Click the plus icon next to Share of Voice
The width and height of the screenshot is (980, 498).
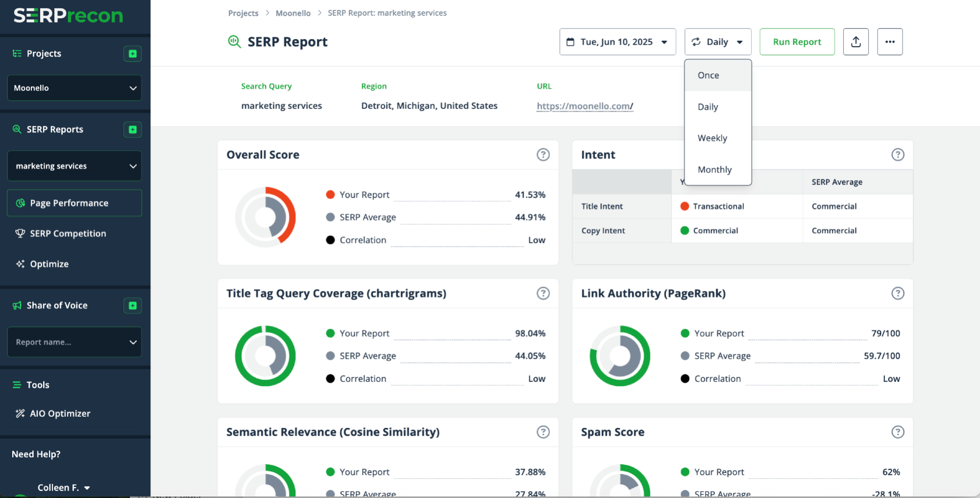[132, 306]
